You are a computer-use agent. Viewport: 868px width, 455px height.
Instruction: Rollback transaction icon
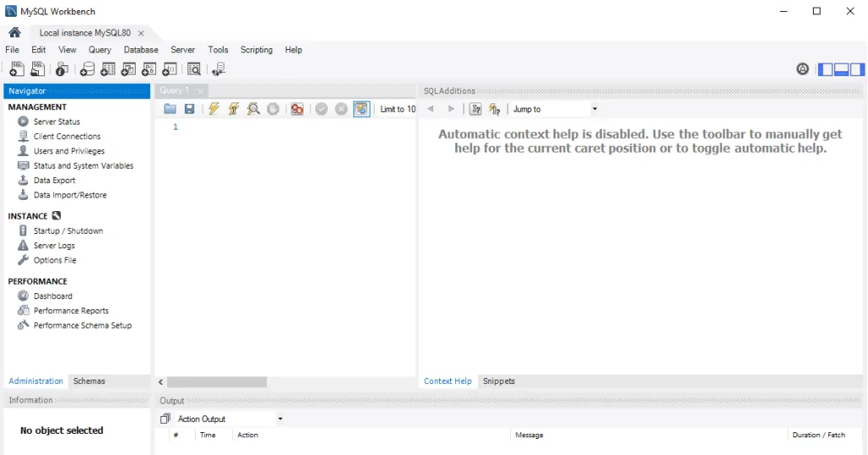click(342, 109)
